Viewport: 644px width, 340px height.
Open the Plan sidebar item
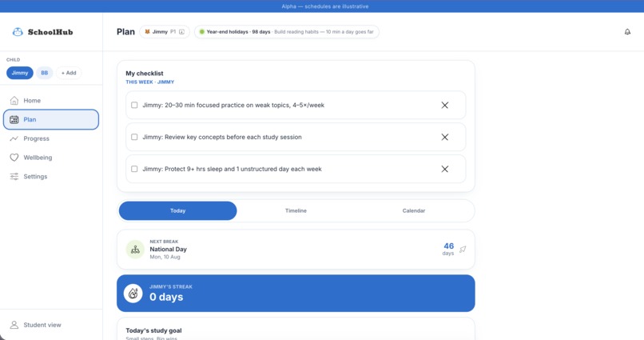[x=51, y=120]
